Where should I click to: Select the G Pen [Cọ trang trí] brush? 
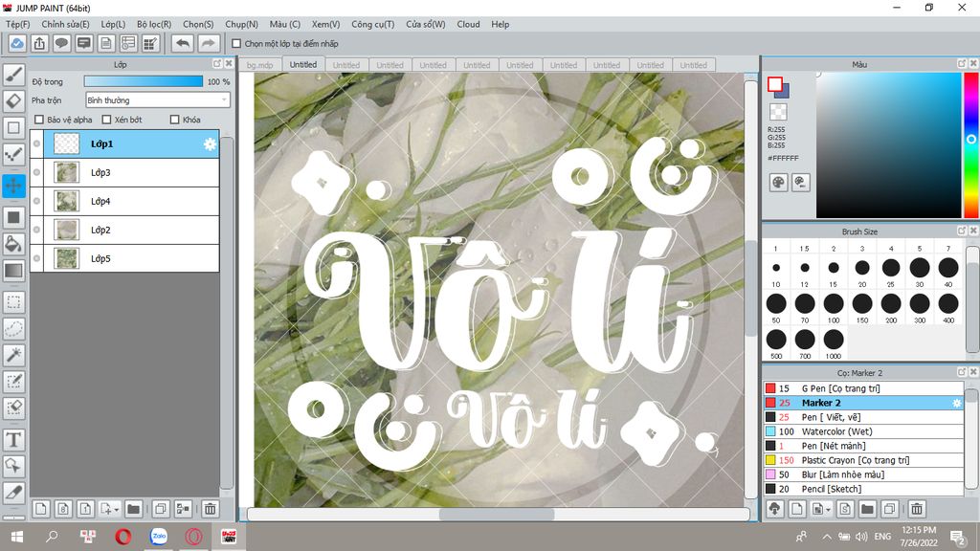click(x=863, y=388)
